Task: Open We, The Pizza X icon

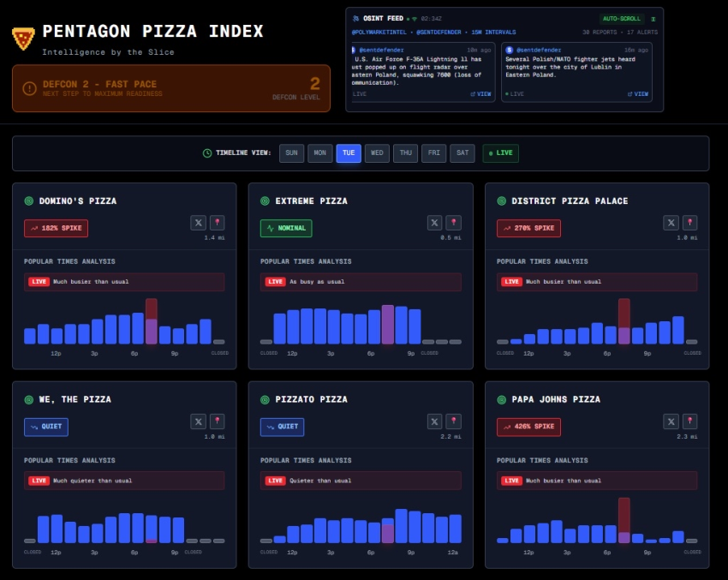Action: click(198, 422)
